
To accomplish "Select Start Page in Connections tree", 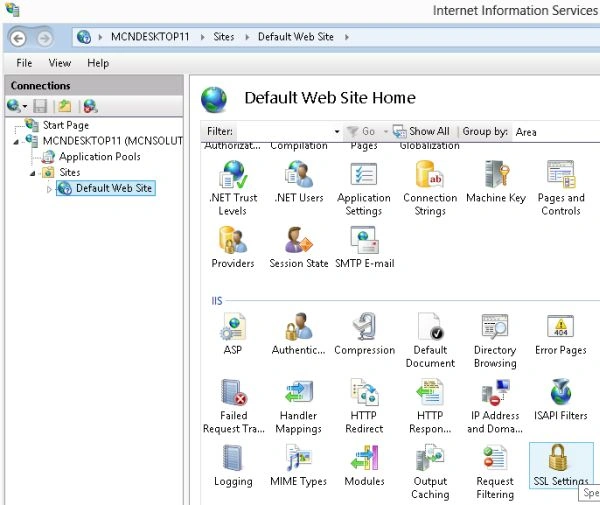I will 66,125.
